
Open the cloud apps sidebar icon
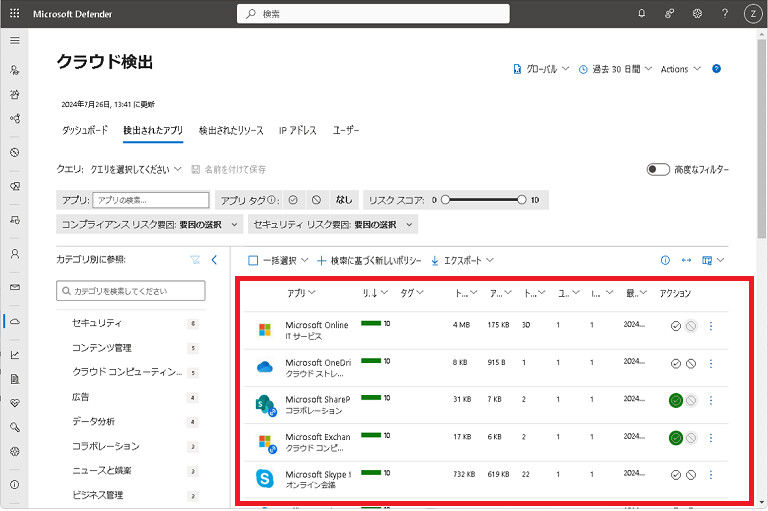[15, 321]
